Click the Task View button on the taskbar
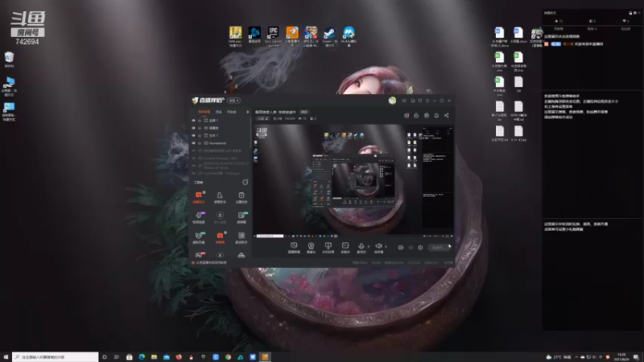The height and width of the screenshot is (362, 644). [117, 357]
